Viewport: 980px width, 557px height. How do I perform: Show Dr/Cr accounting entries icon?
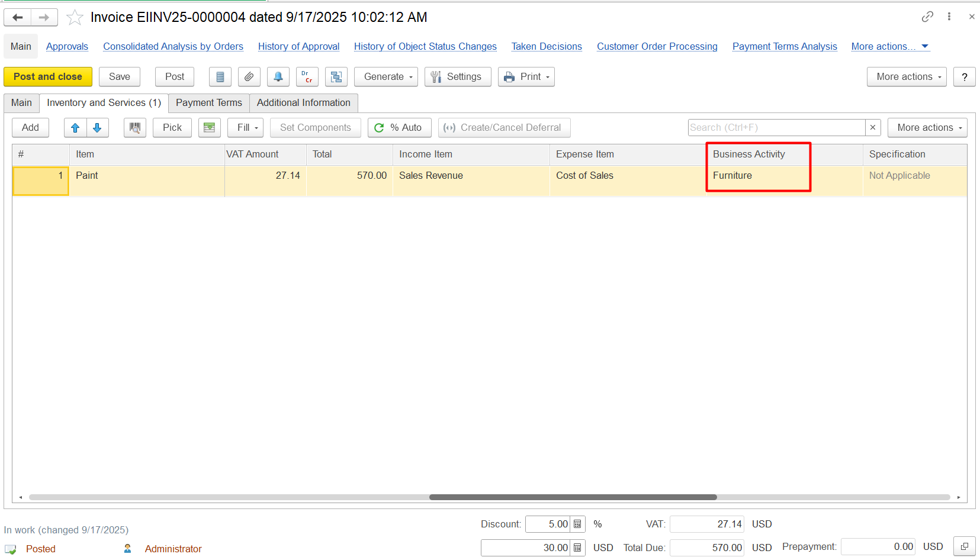point(307,77)
